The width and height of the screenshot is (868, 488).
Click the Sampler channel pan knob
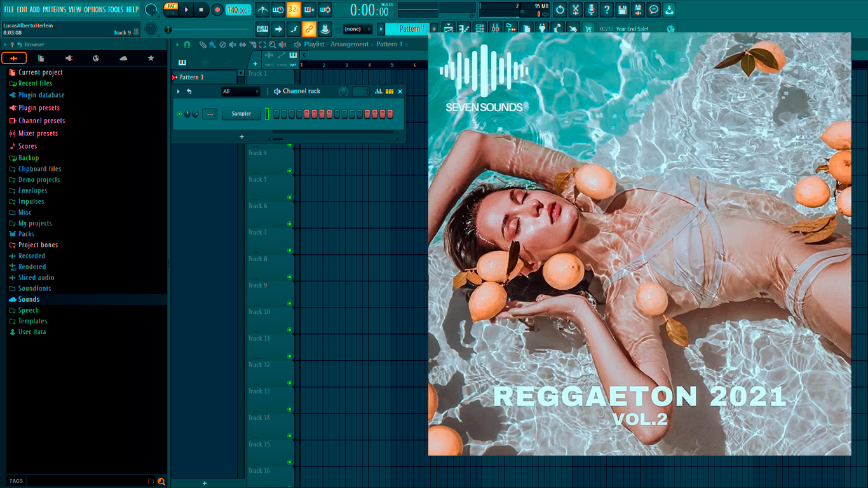pyautogui.click(x=187, y=114)
